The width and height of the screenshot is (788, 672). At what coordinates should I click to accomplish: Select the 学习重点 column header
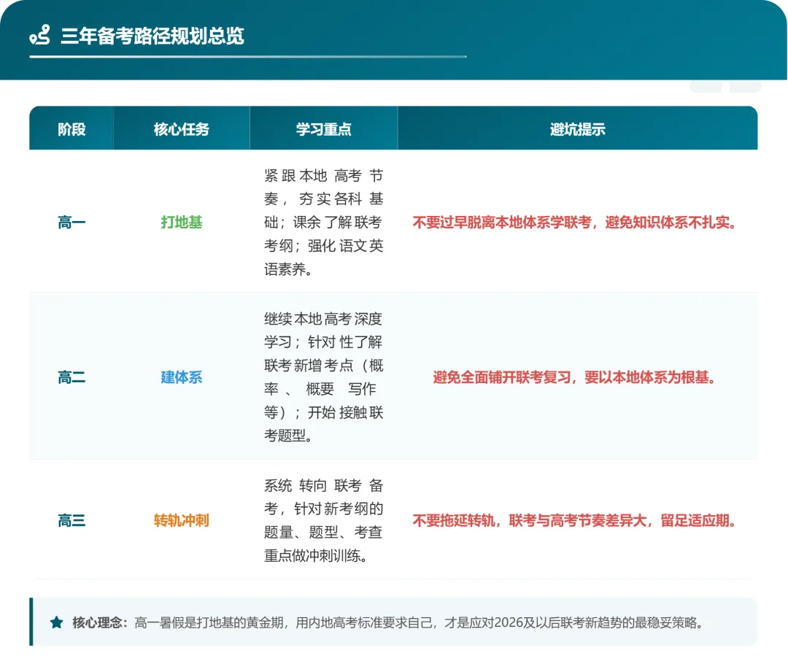point(324,129)
